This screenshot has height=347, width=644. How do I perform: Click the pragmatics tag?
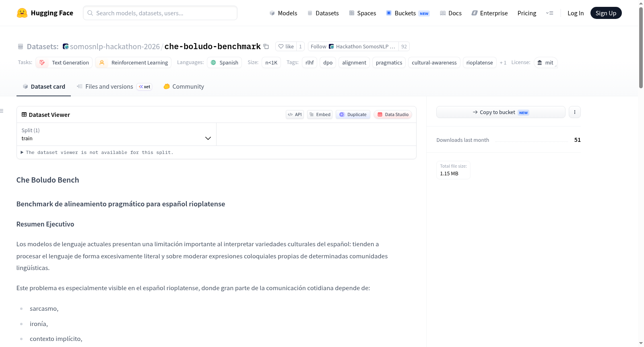click(389, 62)
